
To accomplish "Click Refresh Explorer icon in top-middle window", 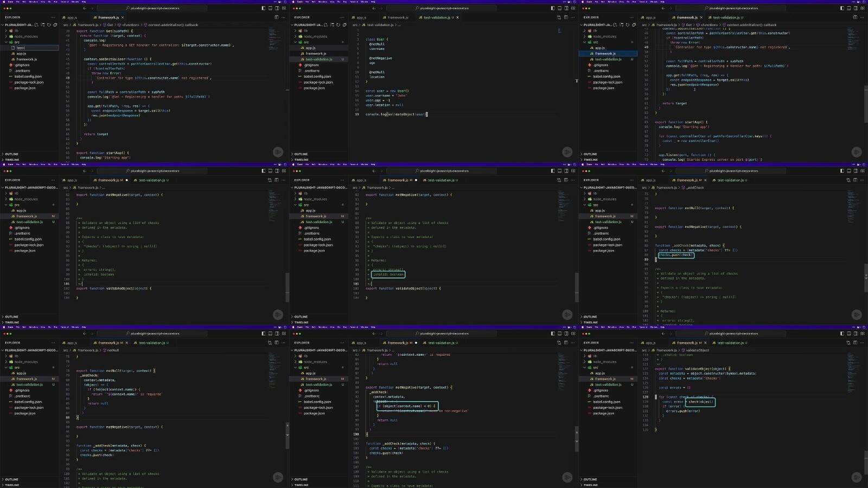I will point(339,25).
